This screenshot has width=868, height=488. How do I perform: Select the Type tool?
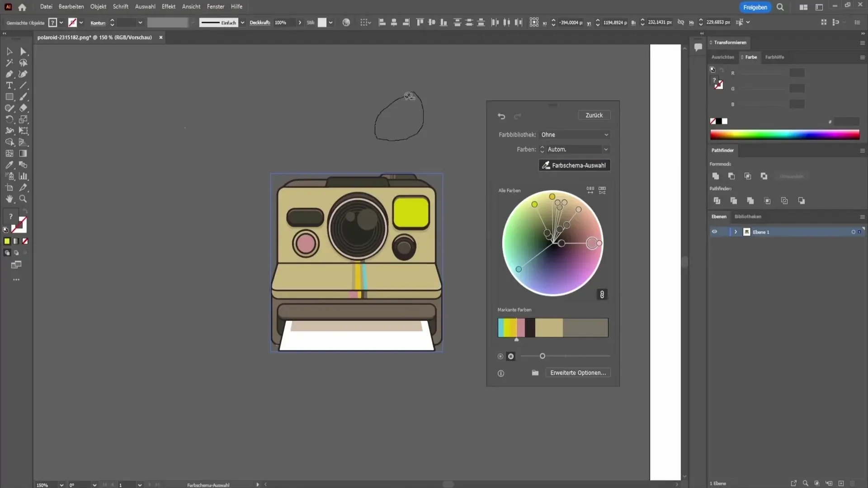click(9, 85)
